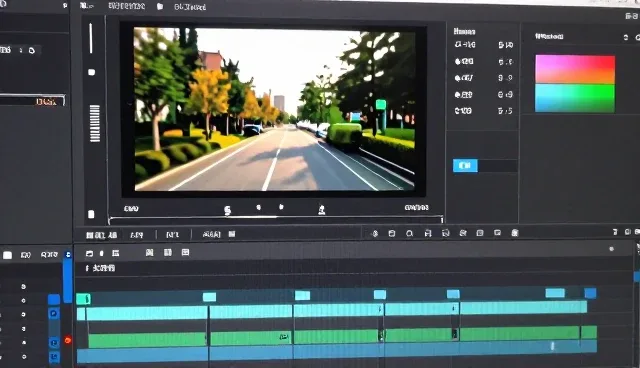Click the fifth timeline tool icon in the timeline header
640x368 pixels.
[x=168, y=253]
